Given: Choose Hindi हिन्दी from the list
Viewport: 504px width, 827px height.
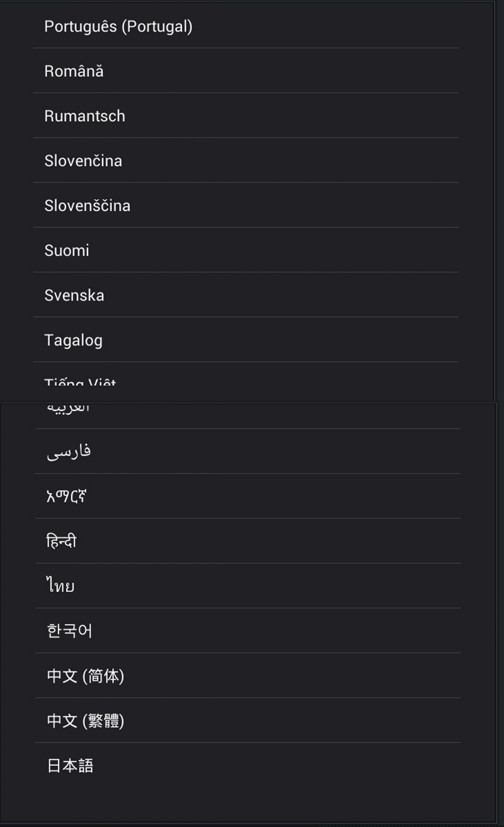Looking at the screenshot, I should (x=248, y=541).
